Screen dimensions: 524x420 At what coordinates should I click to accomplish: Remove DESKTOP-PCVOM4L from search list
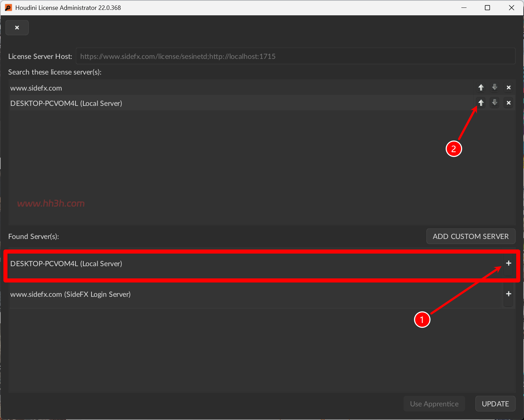point(508,102)
